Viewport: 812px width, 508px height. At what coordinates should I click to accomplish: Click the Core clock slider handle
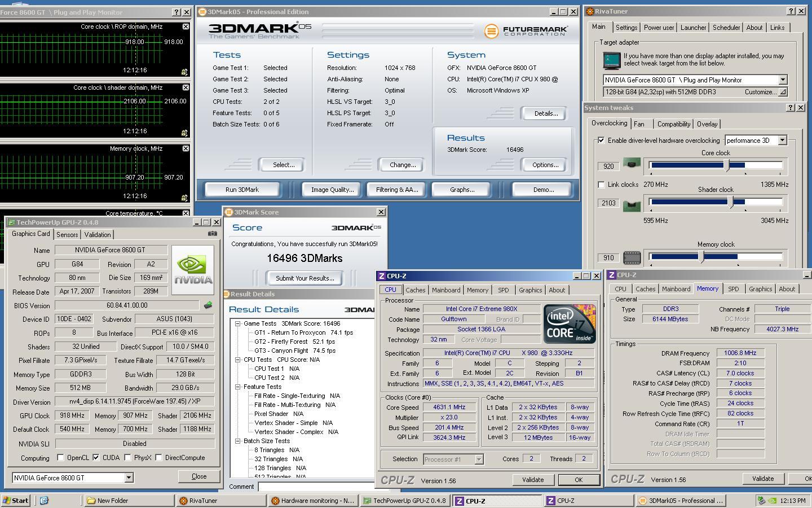pos(727,165)
